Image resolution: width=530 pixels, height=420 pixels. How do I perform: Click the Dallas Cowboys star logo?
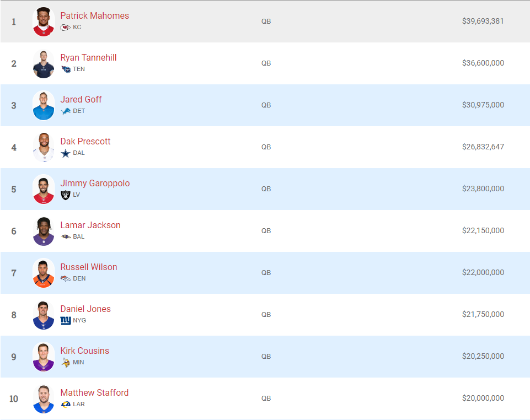click(66, 153)
